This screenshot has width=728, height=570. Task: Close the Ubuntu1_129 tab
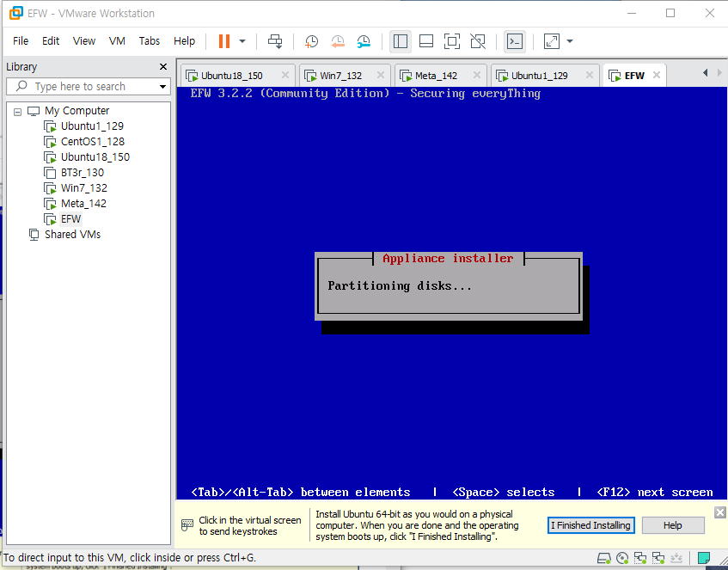(589, 75)
